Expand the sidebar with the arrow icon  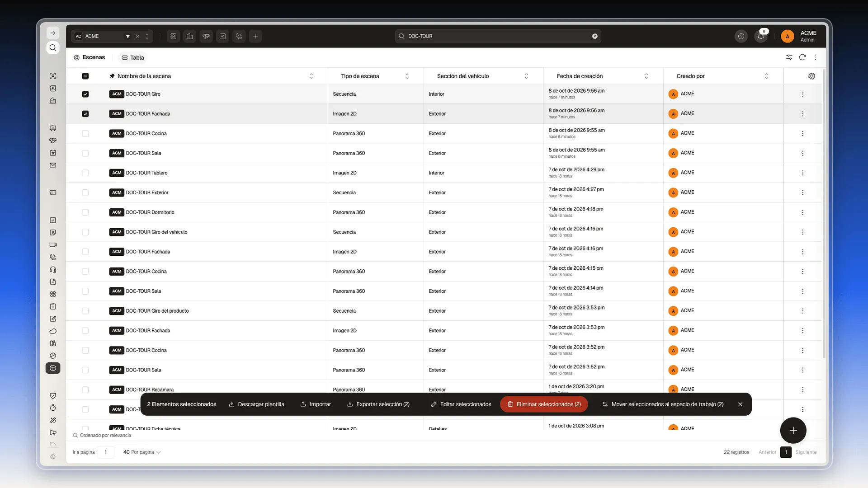tap(53, 33)
